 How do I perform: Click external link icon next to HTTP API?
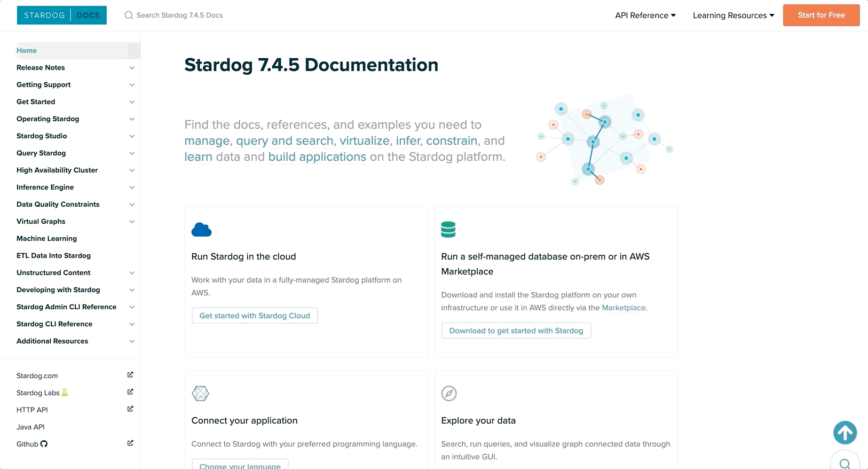click(130, 409)
